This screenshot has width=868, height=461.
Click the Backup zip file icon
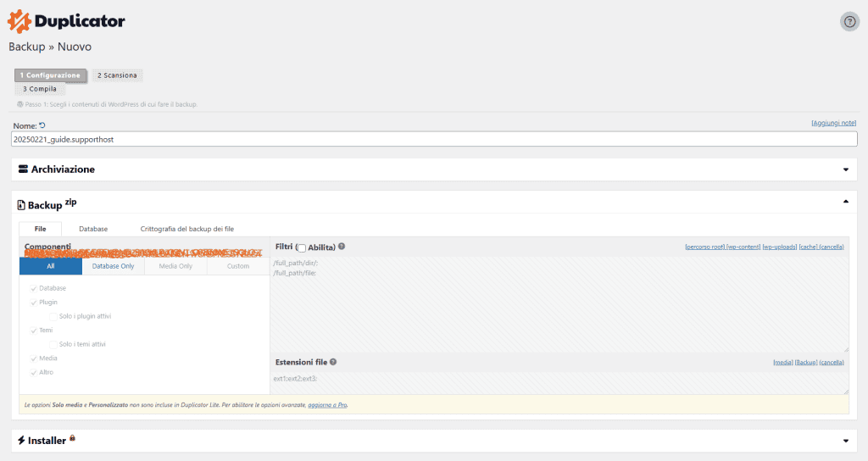pos(21,205)
